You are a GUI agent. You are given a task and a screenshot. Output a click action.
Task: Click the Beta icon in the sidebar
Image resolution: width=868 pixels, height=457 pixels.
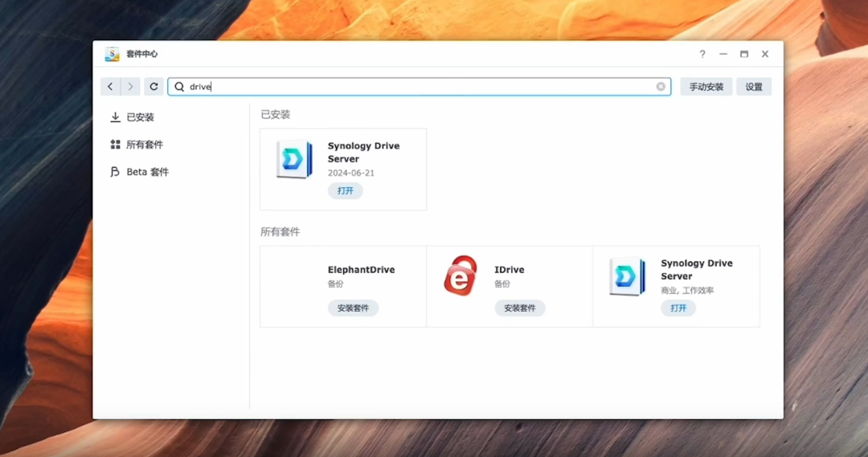pyautogui.click(x=115, y=172)
